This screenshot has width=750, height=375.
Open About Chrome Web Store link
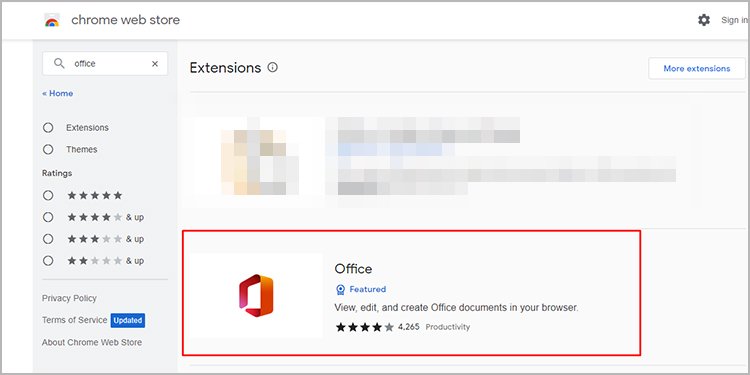point(92,342)
